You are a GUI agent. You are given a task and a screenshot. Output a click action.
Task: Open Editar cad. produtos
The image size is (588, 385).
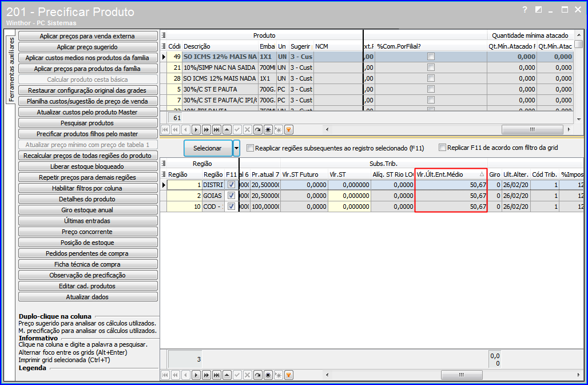coord(88,286)
